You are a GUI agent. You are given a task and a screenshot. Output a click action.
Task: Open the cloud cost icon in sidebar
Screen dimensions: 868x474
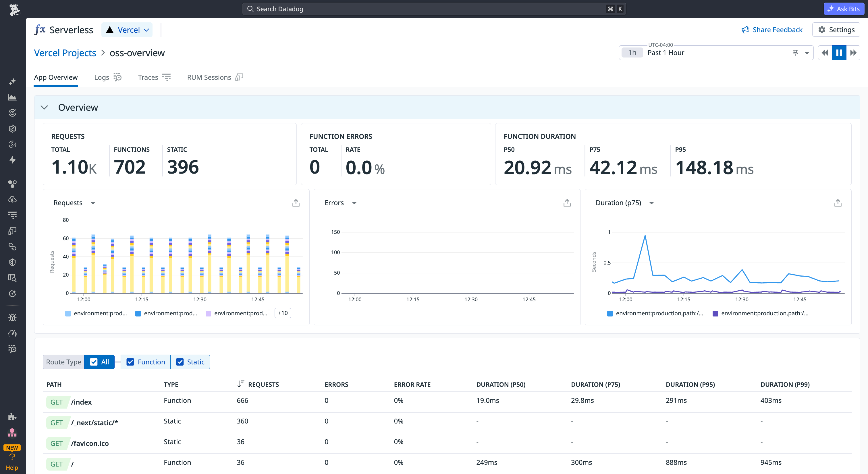12,200
